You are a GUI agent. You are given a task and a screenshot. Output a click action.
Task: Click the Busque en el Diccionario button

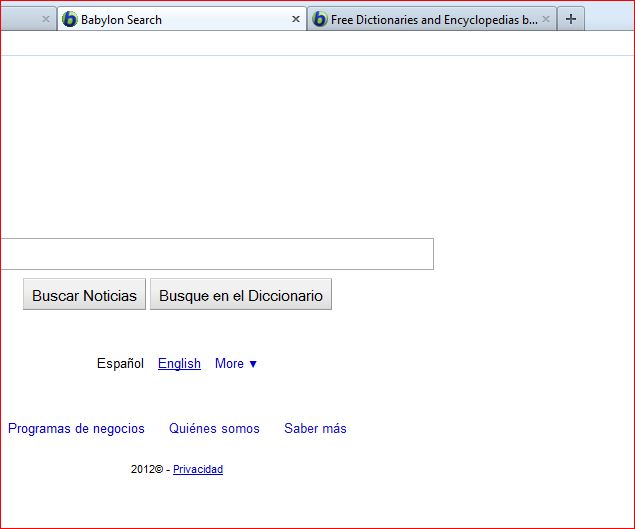[x=241, y=294]
